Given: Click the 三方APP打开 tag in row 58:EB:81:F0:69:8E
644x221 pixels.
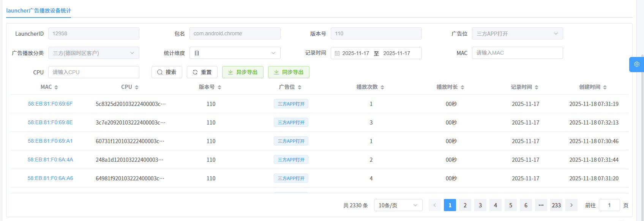Looking at the screenshot, I should coord(291,122).
